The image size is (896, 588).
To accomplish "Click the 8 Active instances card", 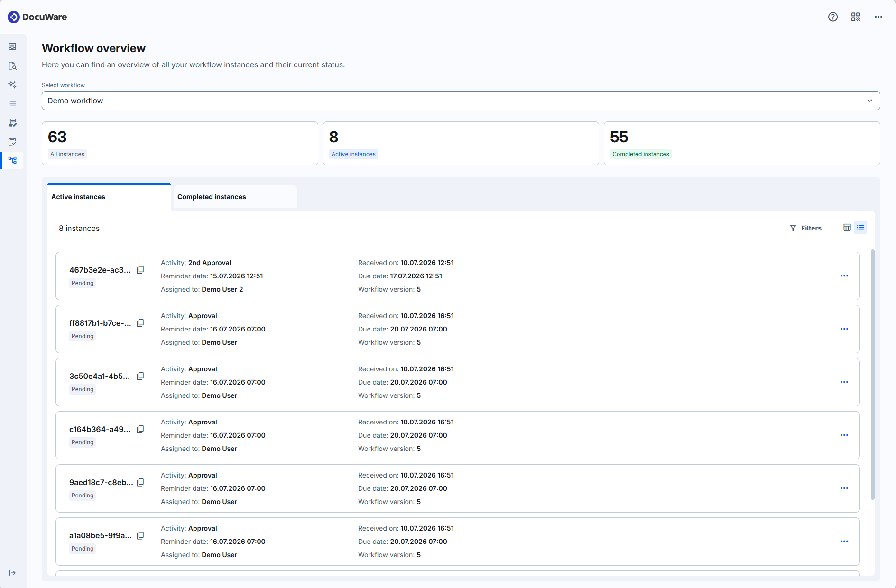I will coord(461,144).
